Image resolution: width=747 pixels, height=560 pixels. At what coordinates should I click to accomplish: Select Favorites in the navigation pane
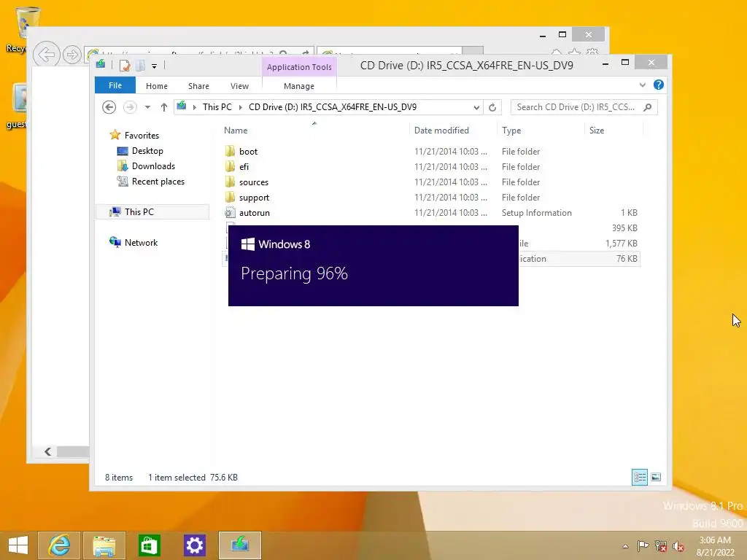coord(142,135)
